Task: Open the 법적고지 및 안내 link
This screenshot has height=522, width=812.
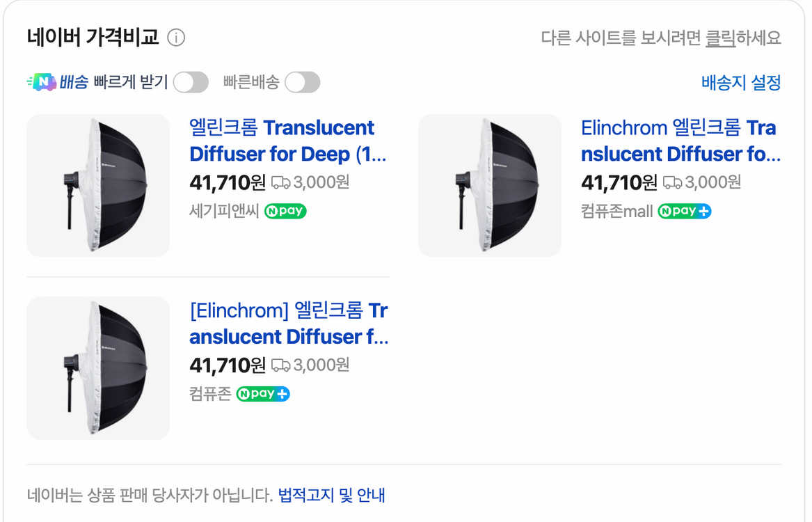Action: tap(334, 496)
